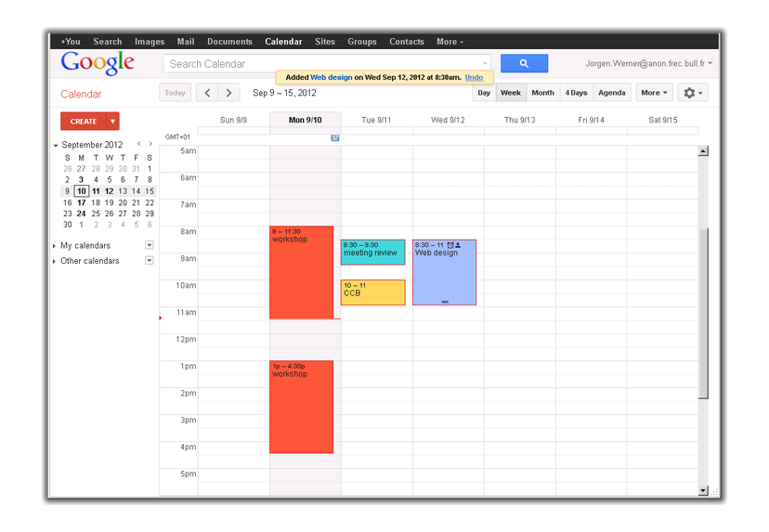Click the Google logo
This screenshot has height=532, width=769.
tap(98, 63)
